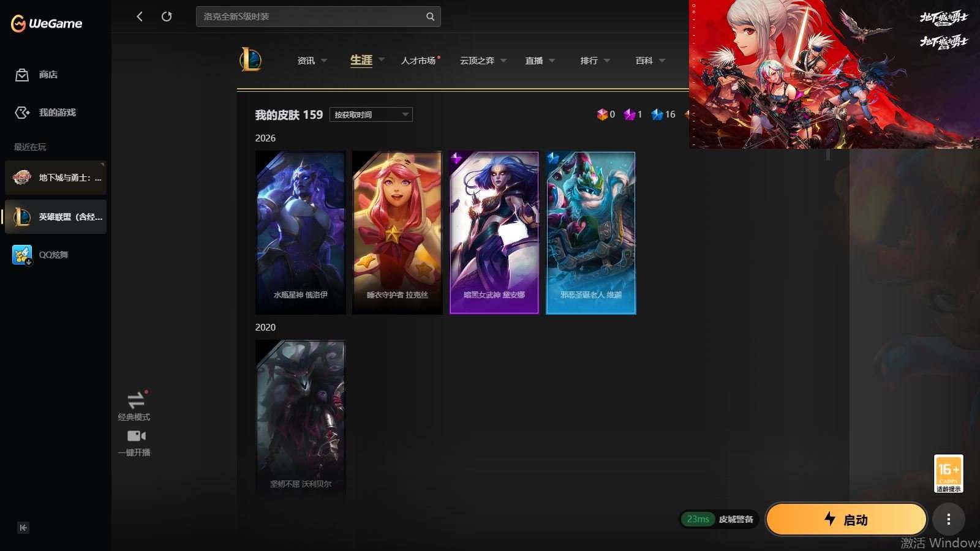The width and height of the screenshot is (980, 551).
Task: Open the 云顶之弈 tab
Action: point(477,61)
